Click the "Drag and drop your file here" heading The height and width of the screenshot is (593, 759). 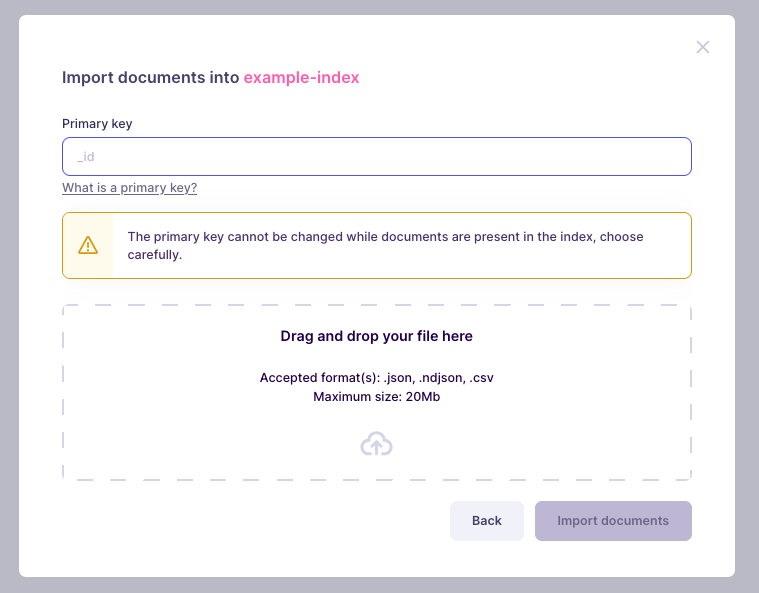(377, 336)
